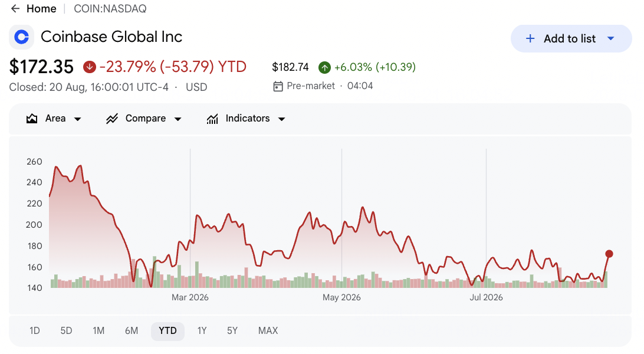Click the plus icon in Add to list
The image size is (644, 354).
[x=530, y=38]
